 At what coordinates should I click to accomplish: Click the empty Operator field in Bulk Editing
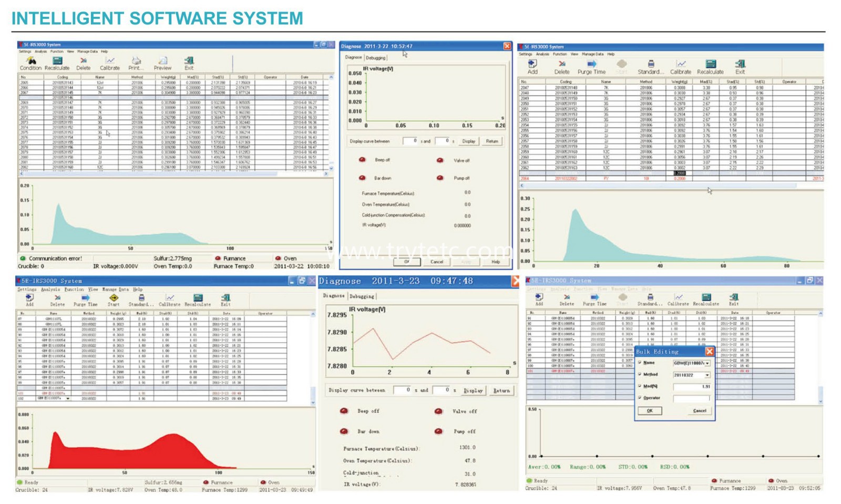692,398
